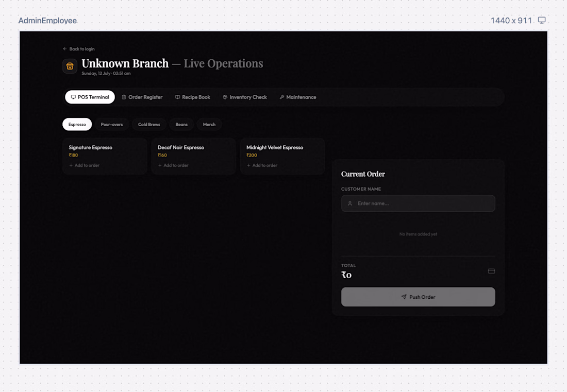Click the Live Operations subtitle

[224, 63]
